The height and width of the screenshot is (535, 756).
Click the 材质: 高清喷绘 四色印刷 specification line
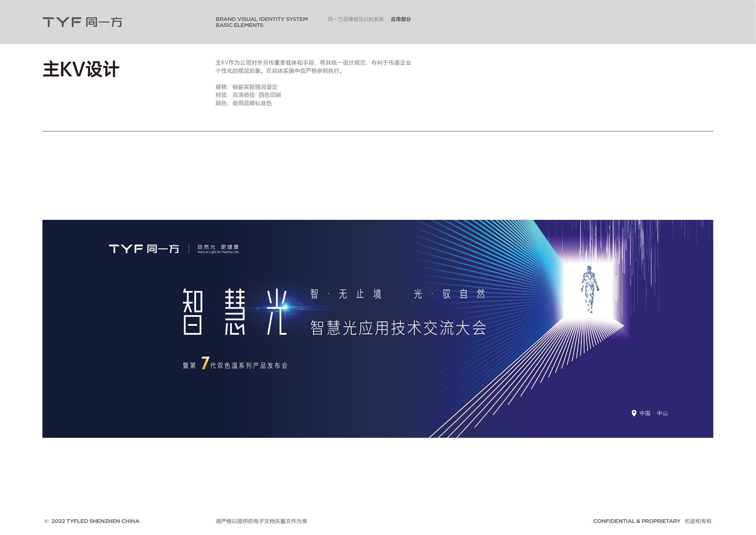(x=248, y=95)
